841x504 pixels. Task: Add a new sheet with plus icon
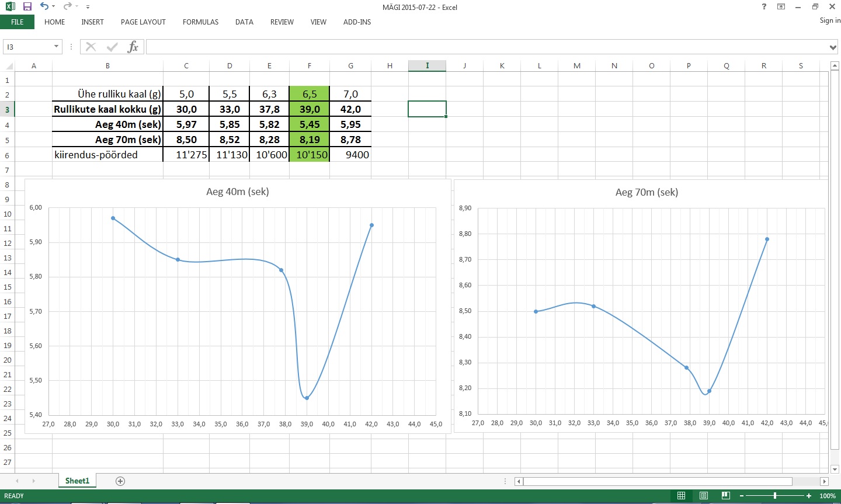coord(120,481)
